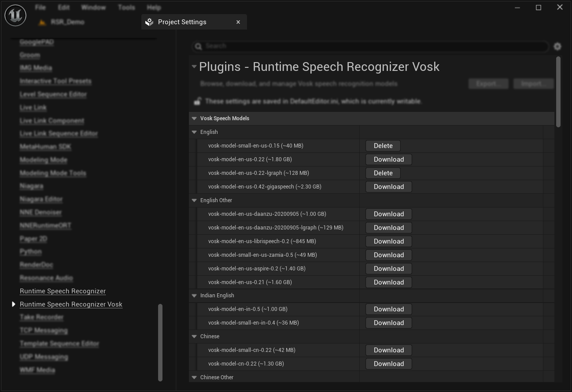Open Runtime Speech Recognizer settings
The width and height of the screenshot is (572, 392).
click(63, 291)
